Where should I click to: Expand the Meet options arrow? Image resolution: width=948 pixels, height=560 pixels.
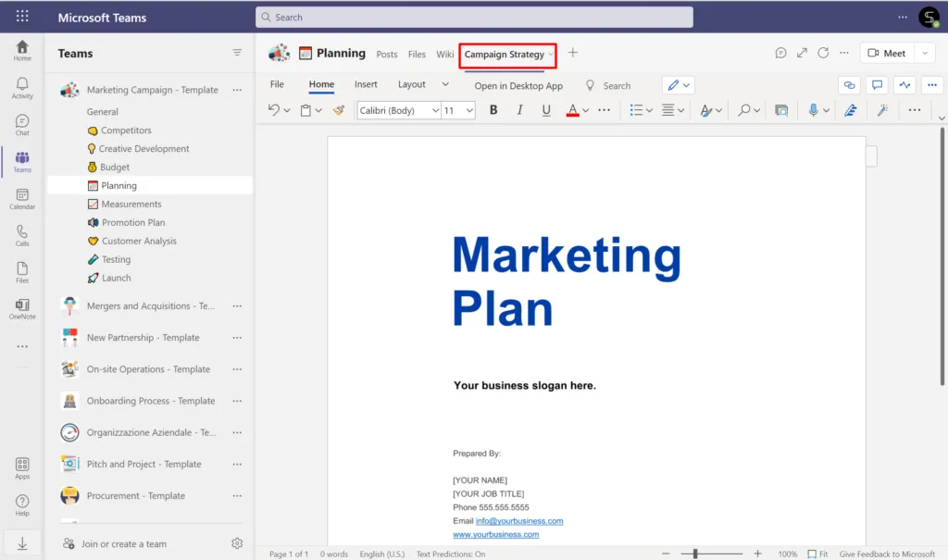coord(925,53)
